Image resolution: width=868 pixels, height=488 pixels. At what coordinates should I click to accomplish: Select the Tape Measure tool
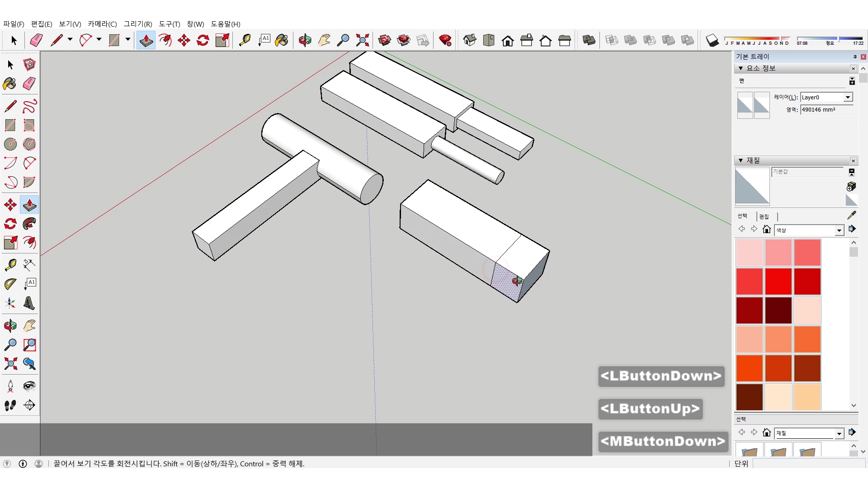(x=10, y=265)
